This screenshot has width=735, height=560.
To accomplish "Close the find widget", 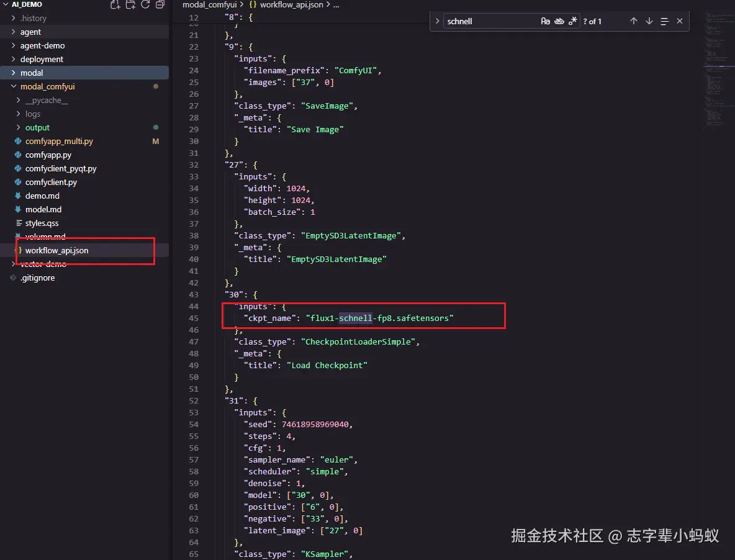I will [x=680, y=21].
